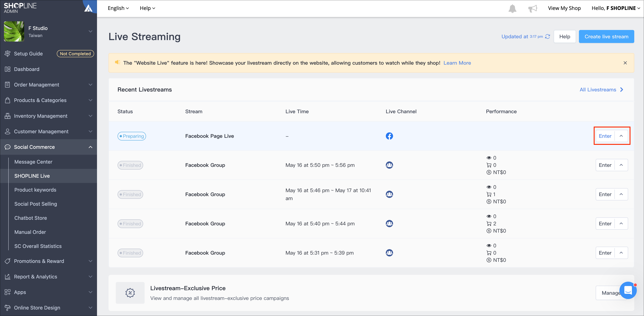Screen dimensions: 644x316
Task: Click the Customer Management person icon
Action: 8,131
